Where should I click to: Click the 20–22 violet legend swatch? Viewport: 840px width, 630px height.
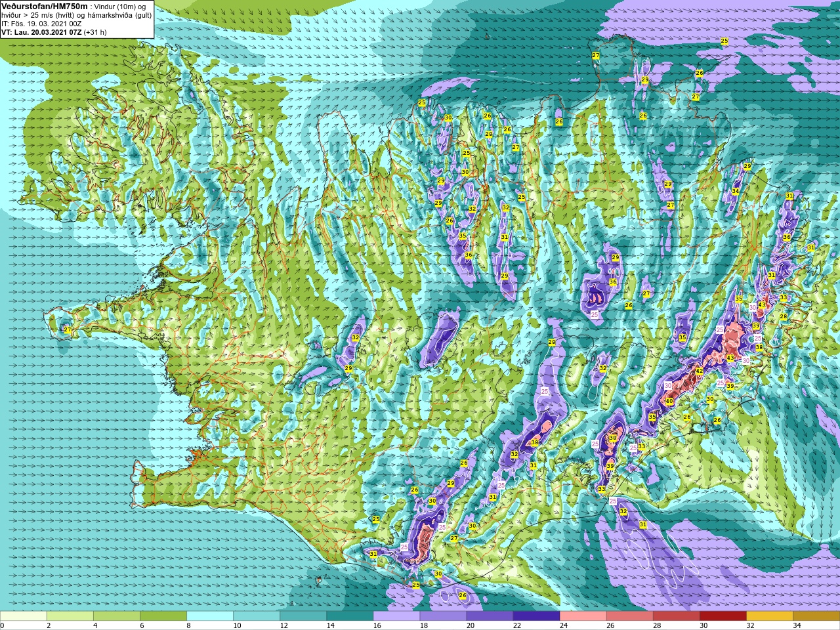click(x=490, y=616)
